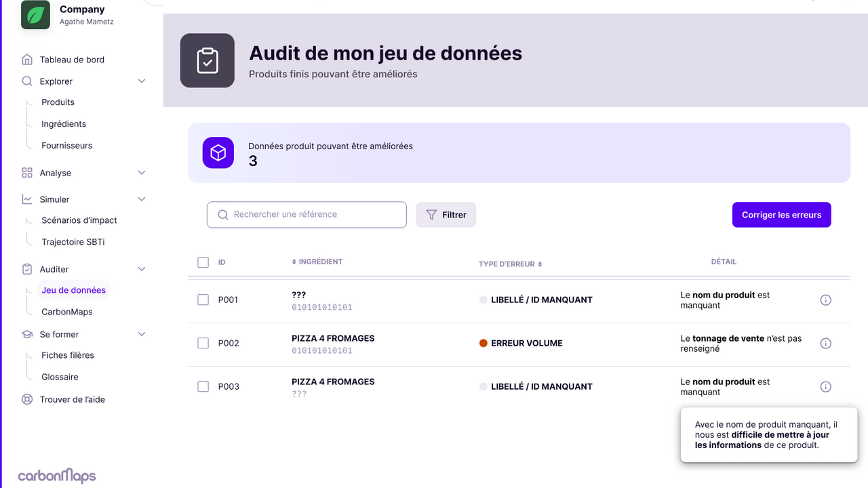Toggle the select-all checkbox in table header

pyautogui.click(x=203, y=262)
